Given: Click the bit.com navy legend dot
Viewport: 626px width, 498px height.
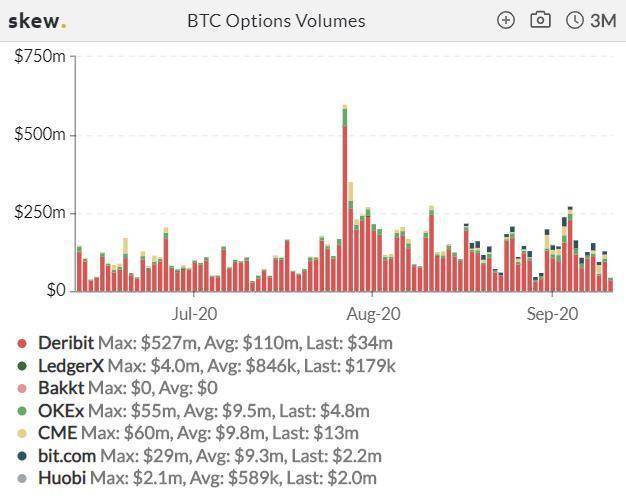Looking at the screenshot, I should pyautogui.click(x=22, y=456).
